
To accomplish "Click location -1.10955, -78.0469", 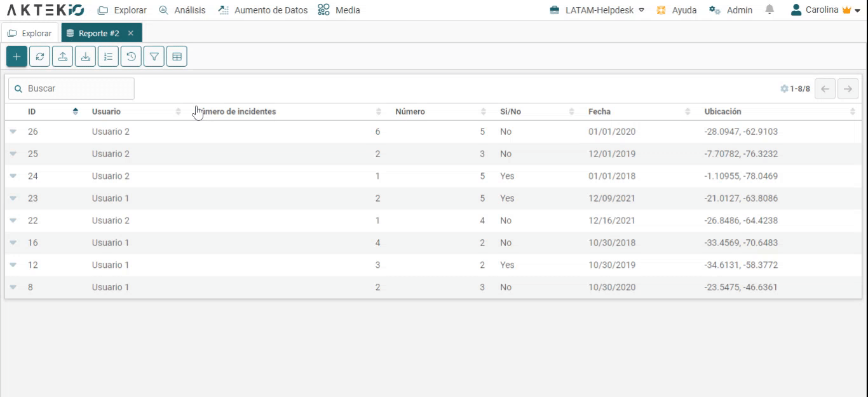I will [741, 176].
